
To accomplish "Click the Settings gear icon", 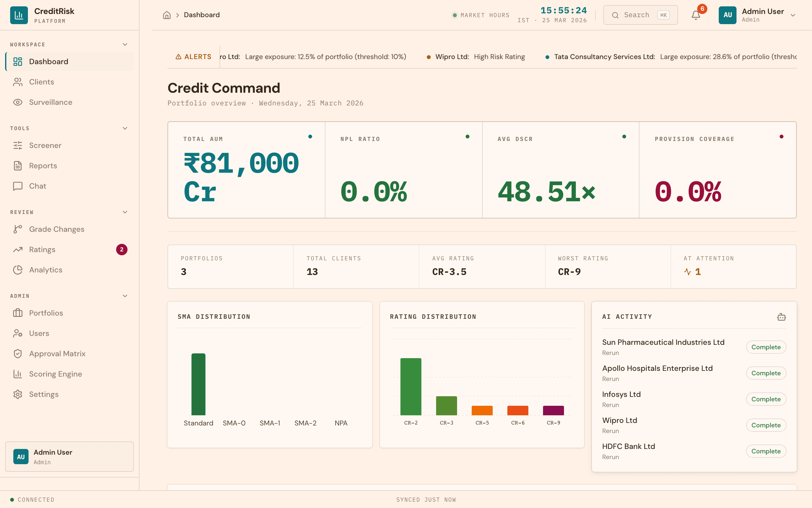I will 18,394.
